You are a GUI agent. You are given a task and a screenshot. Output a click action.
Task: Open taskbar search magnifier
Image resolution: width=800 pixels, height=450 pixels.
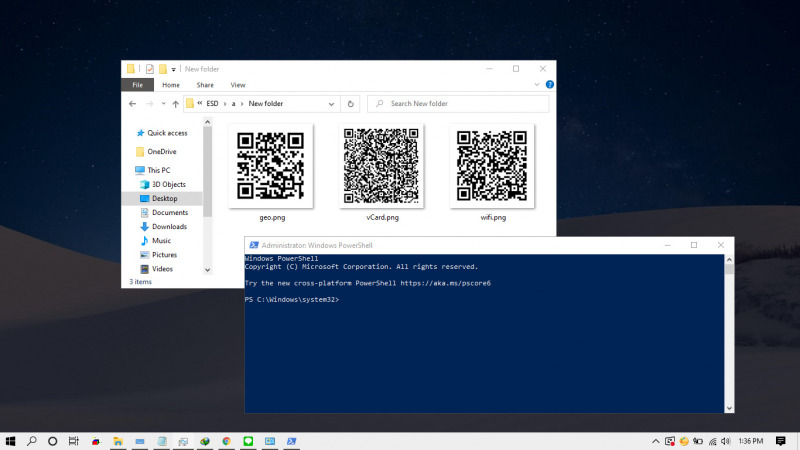point(32,441)
